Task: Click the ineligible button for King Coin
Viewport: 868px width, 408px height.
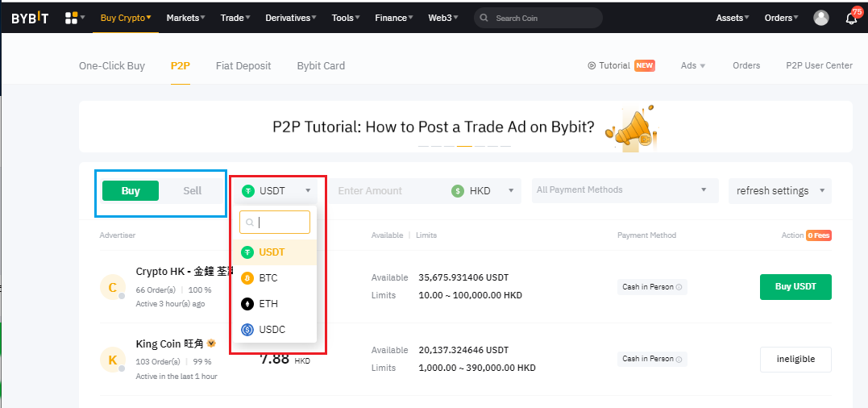Action: (795, 360)
